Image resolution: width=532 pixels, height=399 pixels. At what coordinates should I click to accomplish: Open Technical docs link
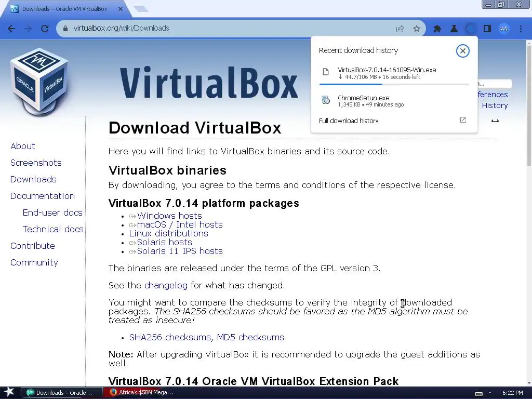coord(53,229)
